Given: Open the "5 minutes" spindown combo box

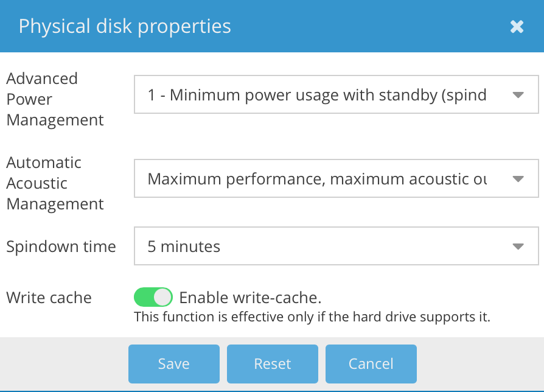Looking at the screenshot, I should coord(316,247).
